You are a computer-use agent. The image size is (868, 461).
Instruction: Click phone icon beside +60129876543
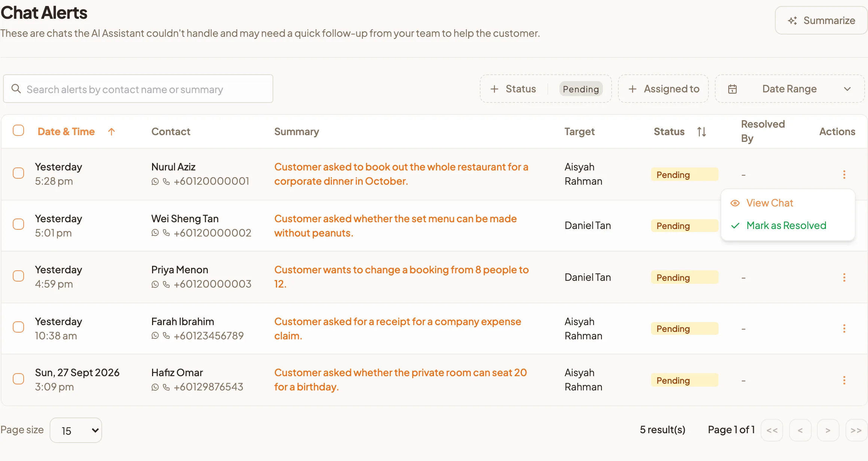[166, 387]
